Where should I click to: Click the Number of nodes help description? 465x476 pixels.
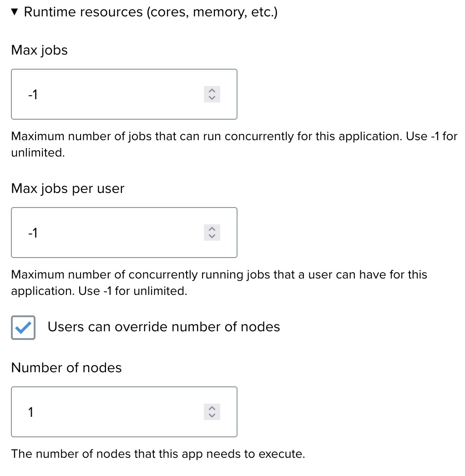pos(158,454)
